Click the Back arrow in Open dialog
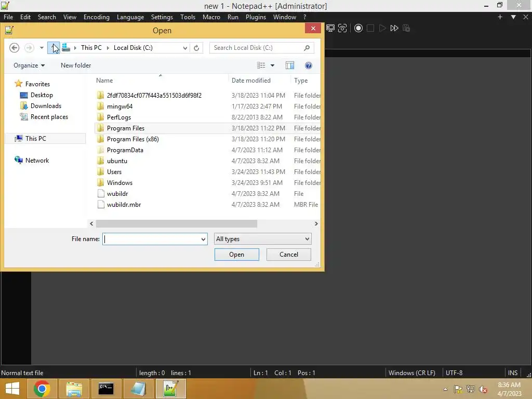532x399 pixels. tap(14, 48)
